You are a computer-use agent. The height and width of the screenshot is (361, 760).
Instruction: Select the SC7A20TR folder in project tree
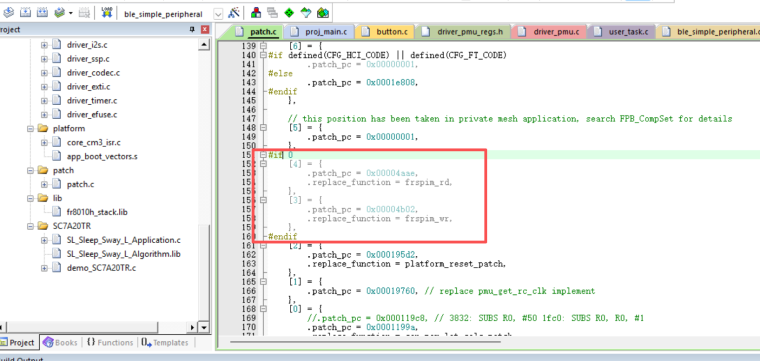pos(72,226)
